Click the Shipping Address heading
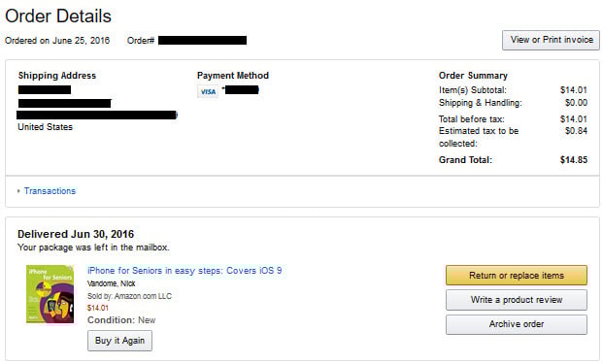This screenshot has width=603, height=364. point(57,76)
